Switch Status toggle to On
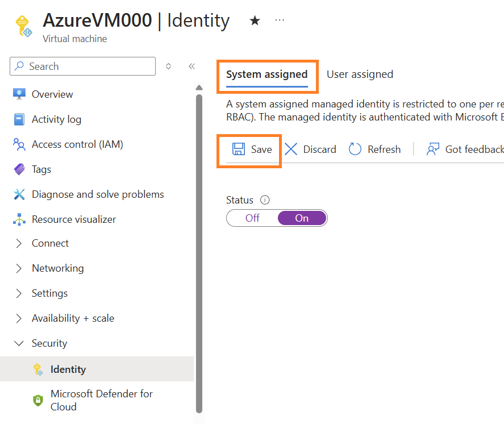The height and width of the screenshot is (424, 504). (302, 218)
